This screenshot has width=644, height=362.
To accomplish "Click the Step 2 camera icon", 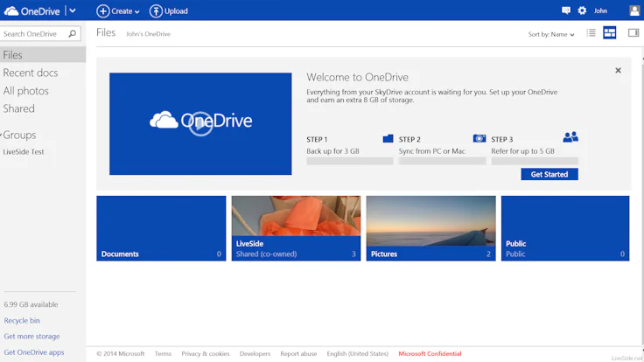I will pyautogui.click(x=479, y=138).
